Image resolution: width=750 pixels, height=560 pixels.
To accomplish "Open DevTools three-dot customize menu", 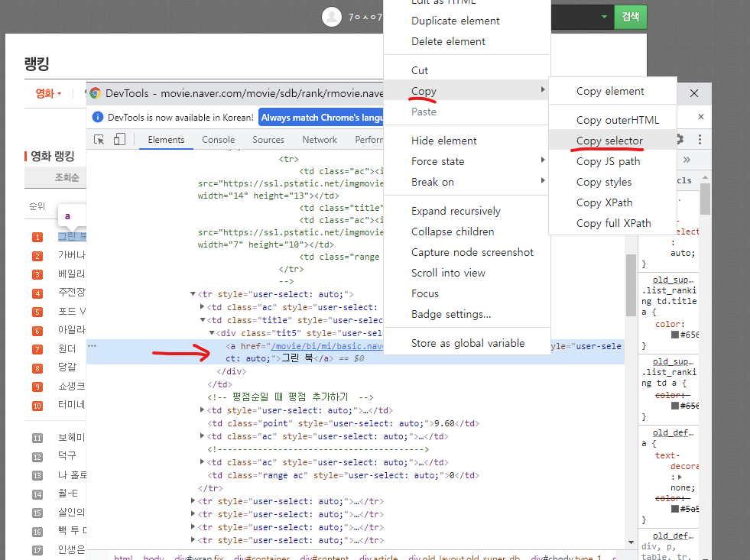I will 700,139.
